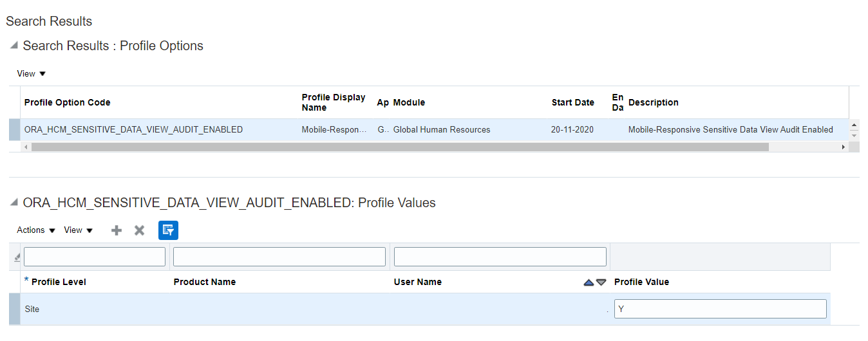Click the X delete icon in Profile Values toolbar
Image resolution: width=868 pixels, height=341 pixels.
click(x=139, y=230)
